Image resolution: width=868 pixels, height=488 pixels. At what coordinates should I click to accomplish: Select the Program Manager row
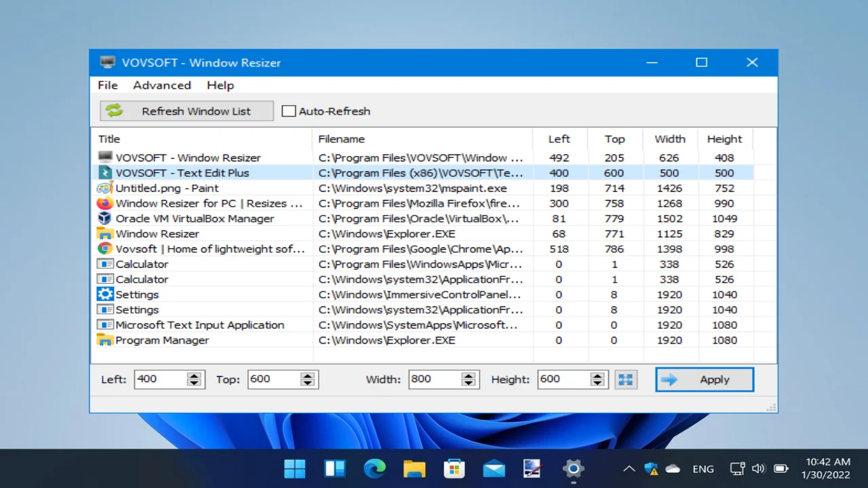(422, 340)
